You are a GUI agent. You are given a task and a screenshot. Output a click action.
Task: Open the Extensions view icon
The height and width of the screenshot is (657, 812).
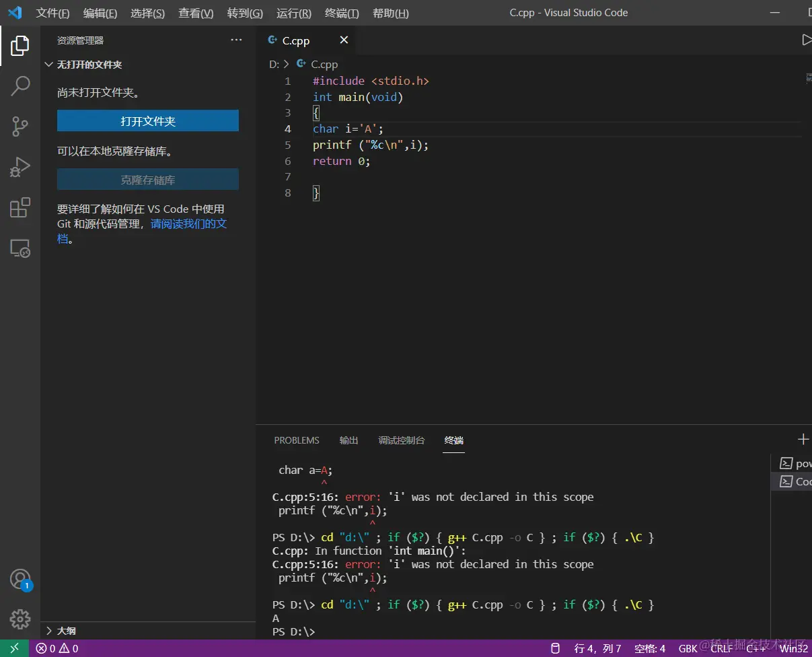point(20,207)
